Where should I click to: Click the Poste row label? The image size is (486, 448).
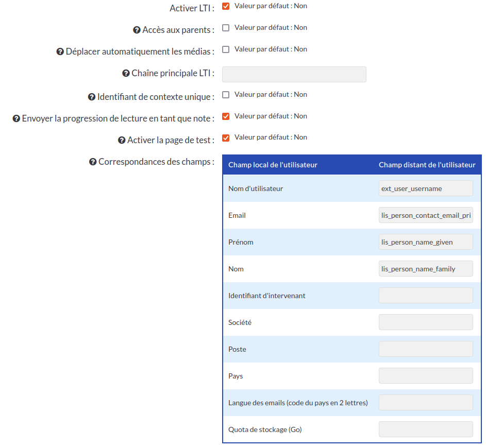pyautogui.click(x=238, y=349)
